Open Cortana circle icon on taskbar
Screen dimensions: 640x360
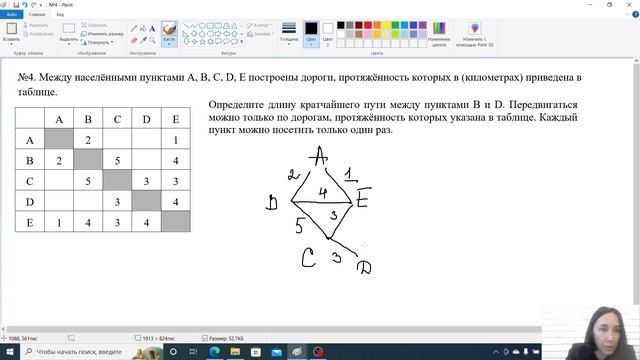pyautogui.click(x=173, y=352)
